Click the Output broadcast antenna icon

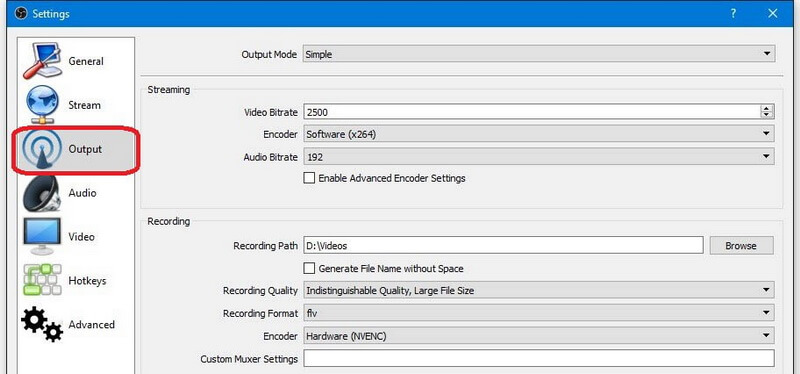[x=42, y=149]
